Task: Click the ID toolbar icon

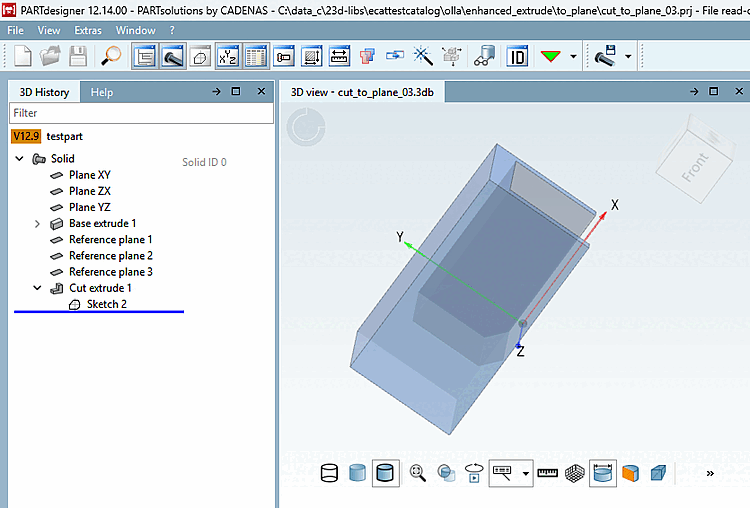Action: (x=518, y=57)
